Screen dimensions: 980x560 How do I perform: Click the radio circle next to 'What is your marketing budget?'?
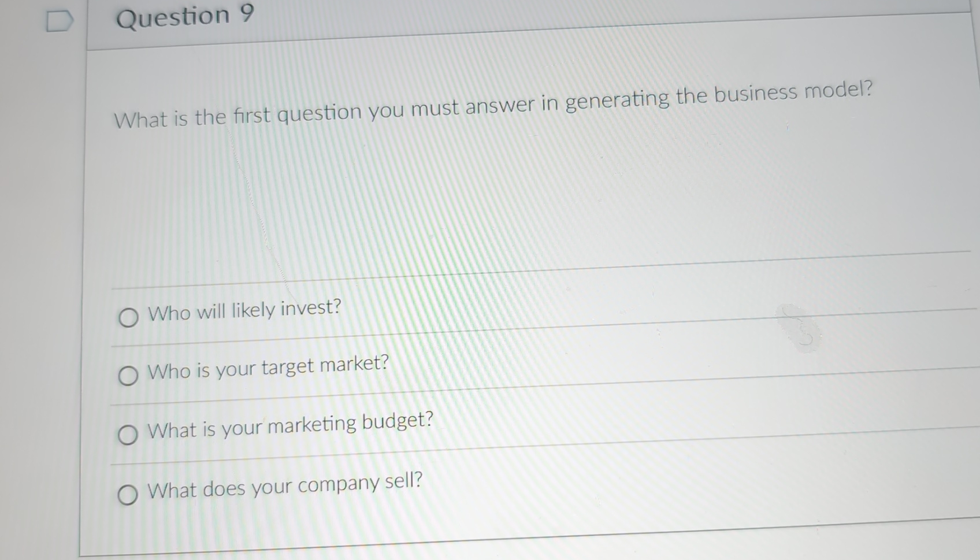[x=128, y=436]
